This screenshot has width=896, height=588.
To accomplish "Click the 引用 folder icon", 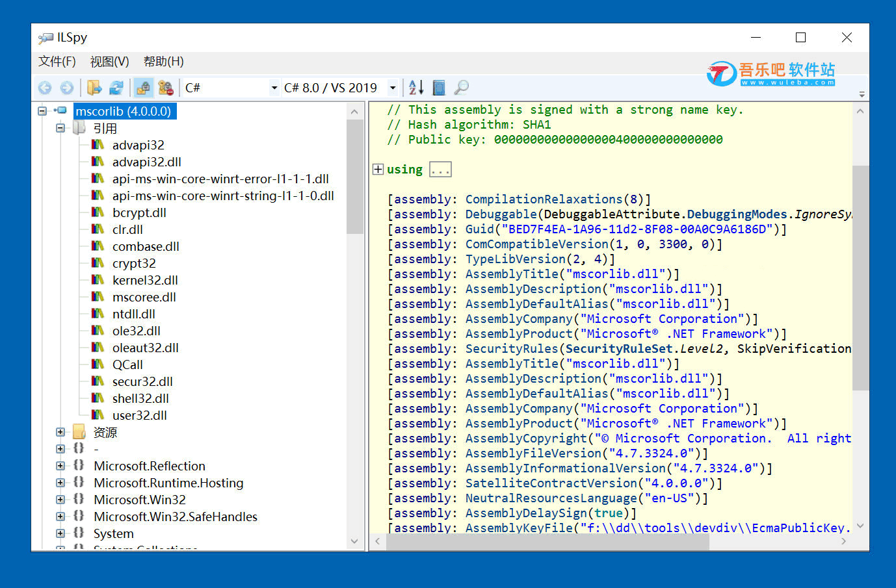I will 79,128.
